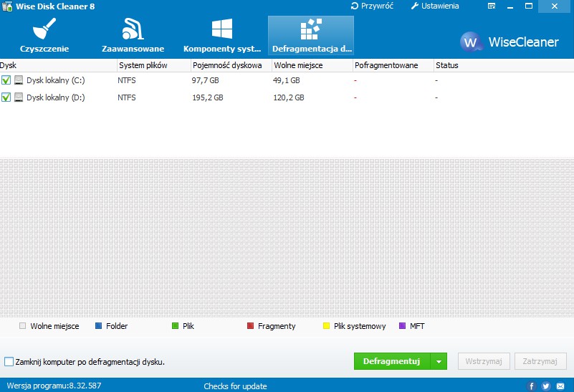The height and width of the screenshot is (392, 574).
Task: Click 49,1 GB free space value
Action: 286,80
